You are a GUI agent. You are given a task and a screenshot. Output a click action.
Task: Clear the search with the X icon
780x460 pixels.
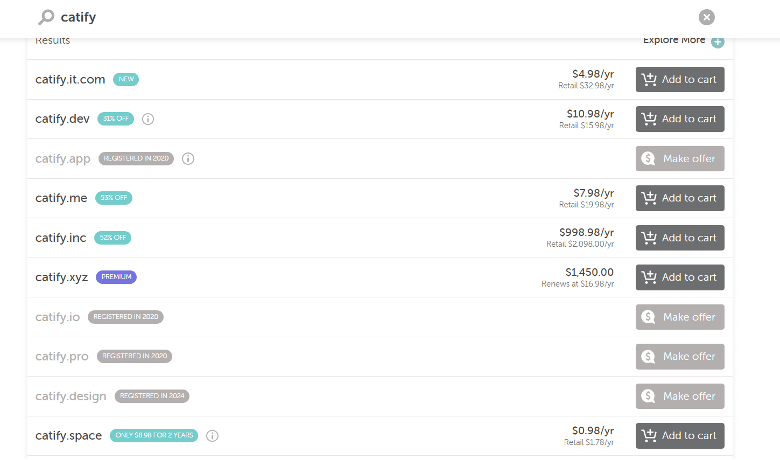706,17
